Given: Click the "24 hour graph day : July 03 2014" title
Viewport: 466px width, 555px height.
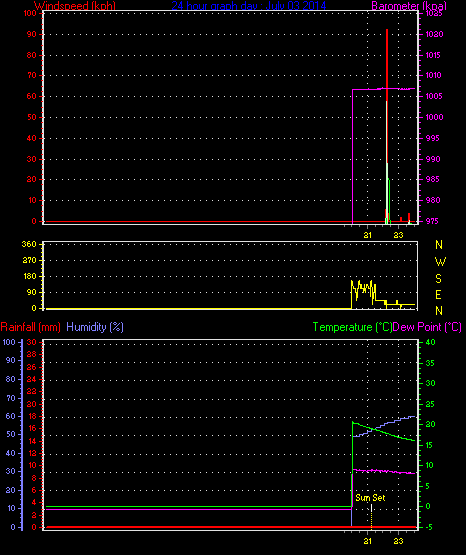Looking at the screenshot, I should [x=249, y=5].
